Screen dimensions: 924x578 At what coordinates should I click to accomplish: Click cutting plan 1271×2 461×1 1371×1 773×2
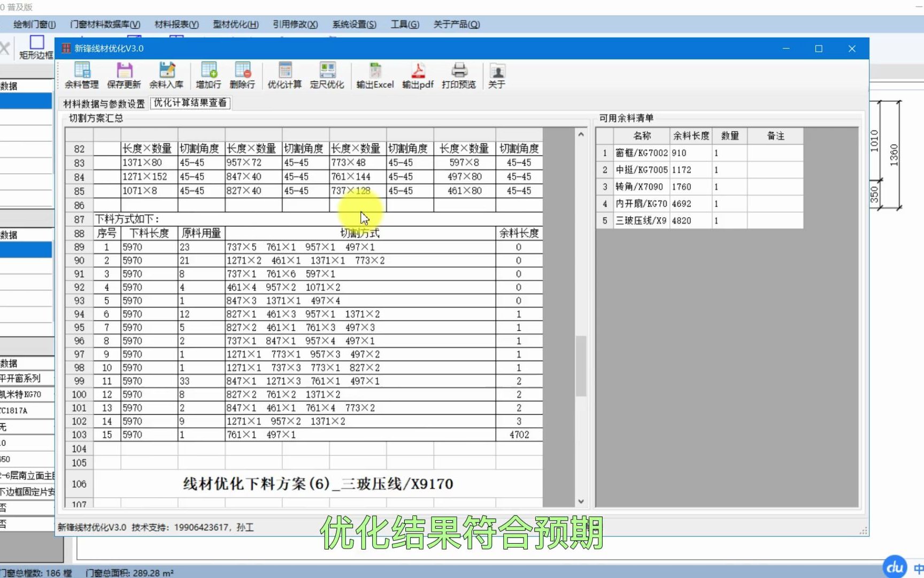click(x=360, y=261)
